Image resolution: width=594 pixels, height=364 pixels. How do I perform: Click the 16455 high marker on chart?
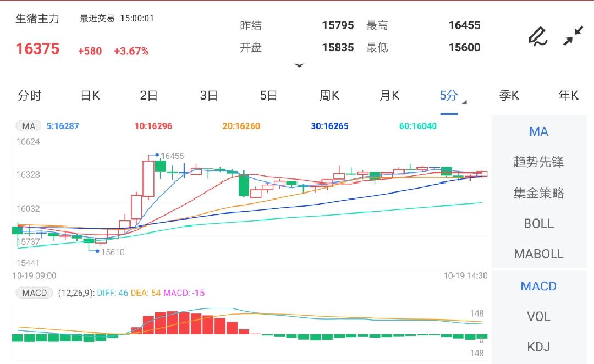pyautogui.click(x=172, y=156)
